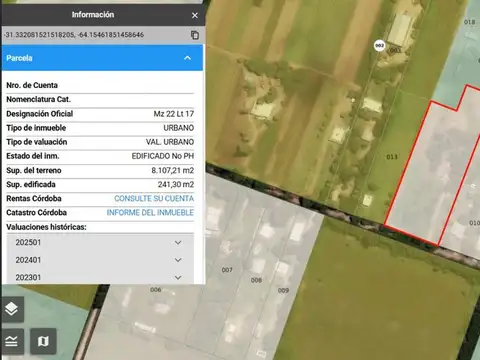480x360 pixels.
Task: Select parcel labeled 008 on the map
Action: (256, 280)
